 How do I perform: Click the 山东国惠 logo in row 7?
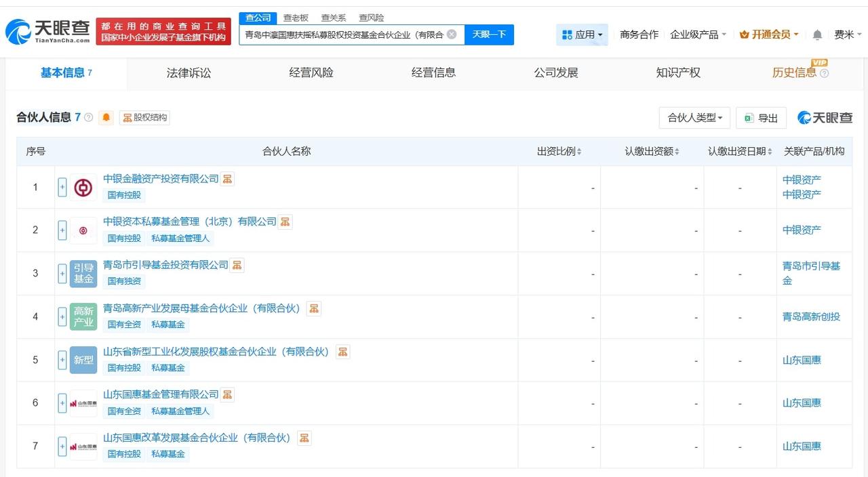click(83, 447)
